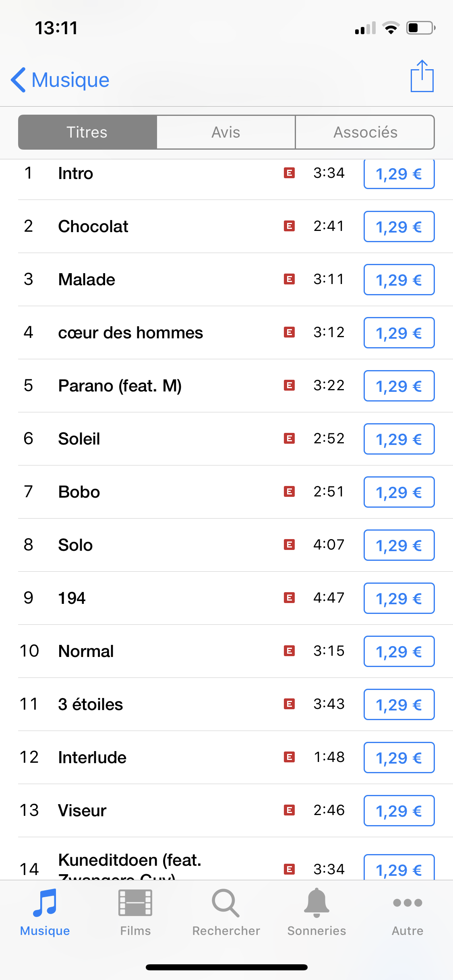This screenshot has width=453, height=980.
Task: Purchase Soleil track price button
Action: pos(399,439)
